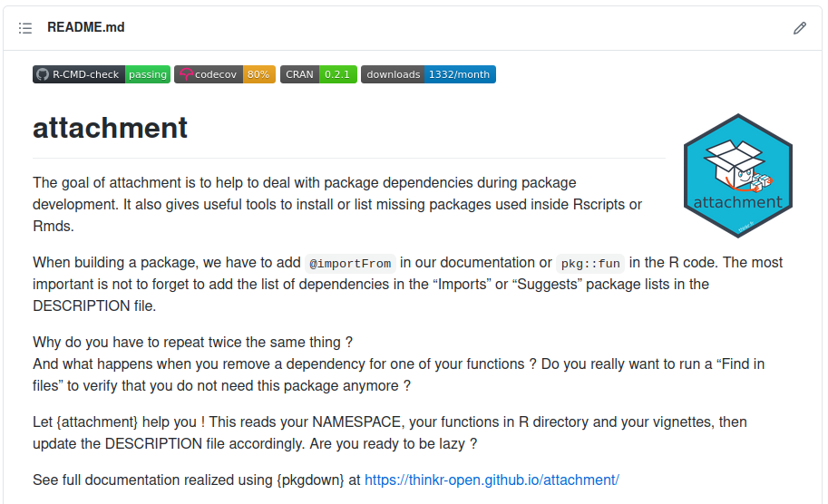Open the CRAN 0.2.1 version badge
Viewport: 828px width, 504px height.
coord(318,74)
